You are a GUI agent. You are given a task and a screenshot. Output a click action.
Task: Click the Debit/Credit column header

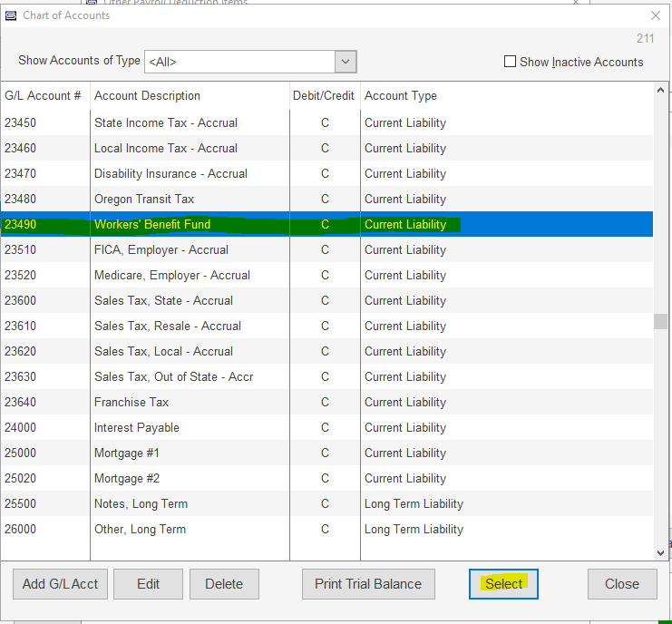click(x=325, y=95)
